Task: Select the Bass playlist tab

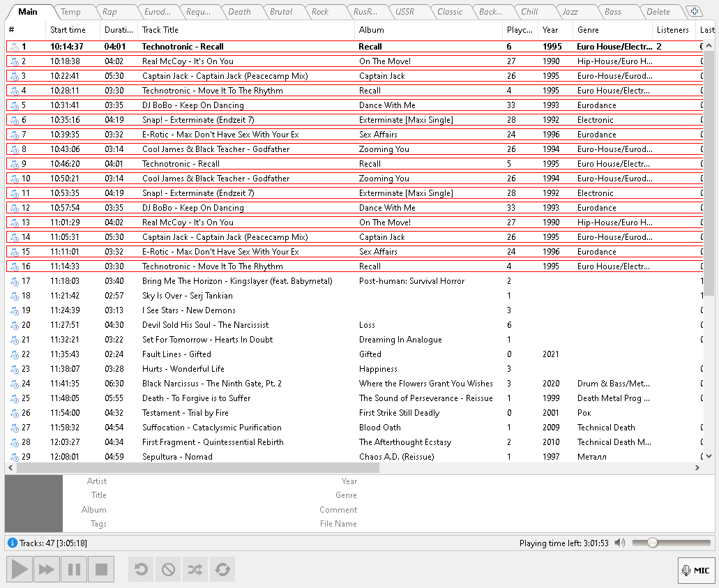Action: point(612,12)
